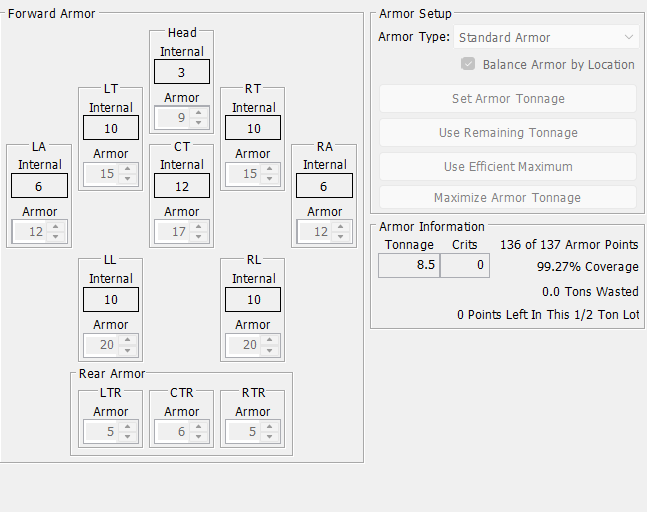This screenshot has height=512, width=647.
Task: Increase LA armor with up arrow
Action: point(55,227)
